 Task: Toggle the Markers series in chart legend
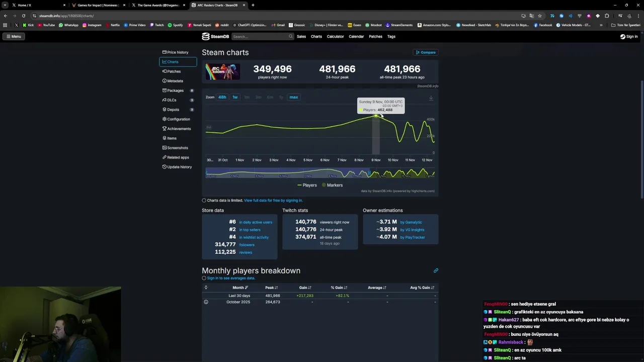[332, 185]
